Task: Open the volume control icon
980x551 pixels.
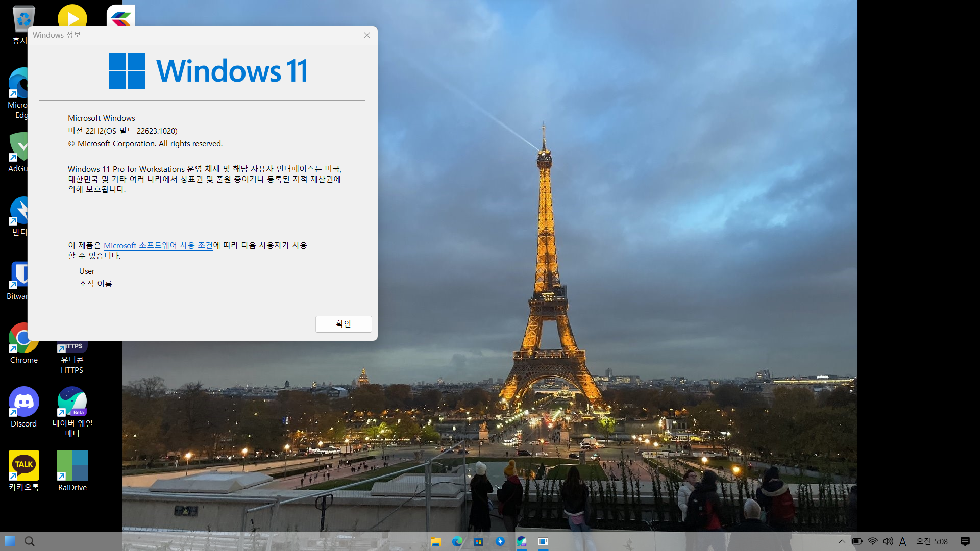Action: [888, 541]
